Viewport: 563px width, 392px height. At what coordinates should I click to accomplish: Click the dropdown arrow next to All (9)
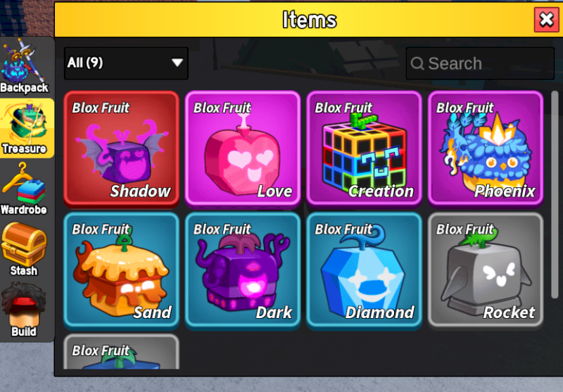pos(177,63)
